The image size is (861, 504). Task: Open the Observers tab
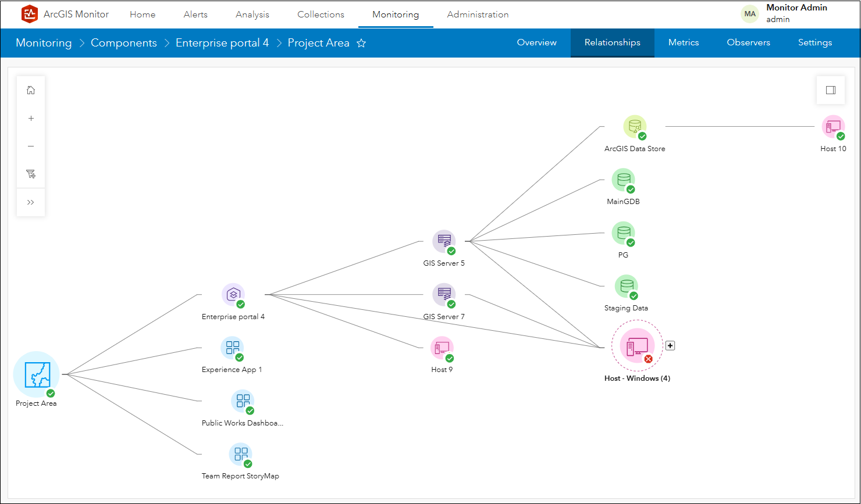pyautogui.click(x=749, y=42)
